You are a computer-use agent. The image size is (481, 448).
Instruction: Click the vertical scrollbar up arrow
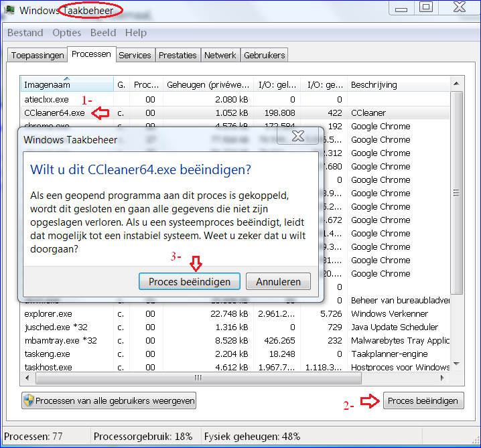[456, 84]
